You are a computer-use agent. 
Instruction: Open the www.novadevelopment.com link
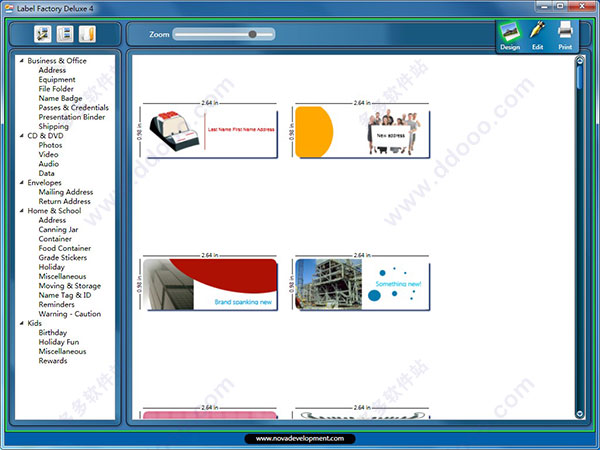click(300, 439)
